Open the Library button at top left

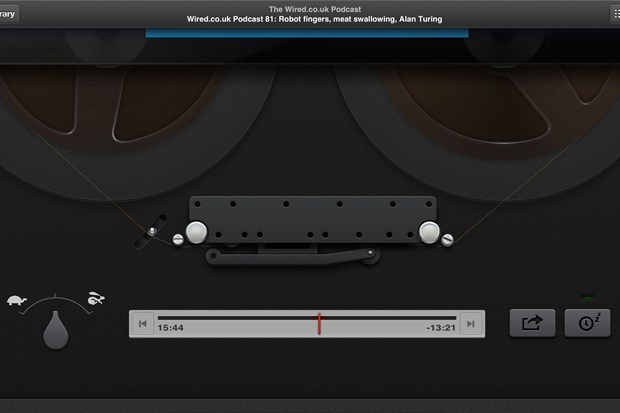9,14
